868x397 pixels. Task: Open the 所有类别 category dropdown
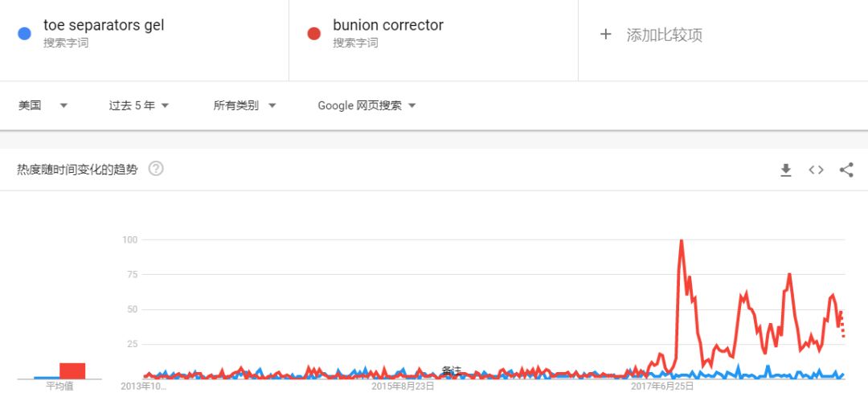(244, 105)
